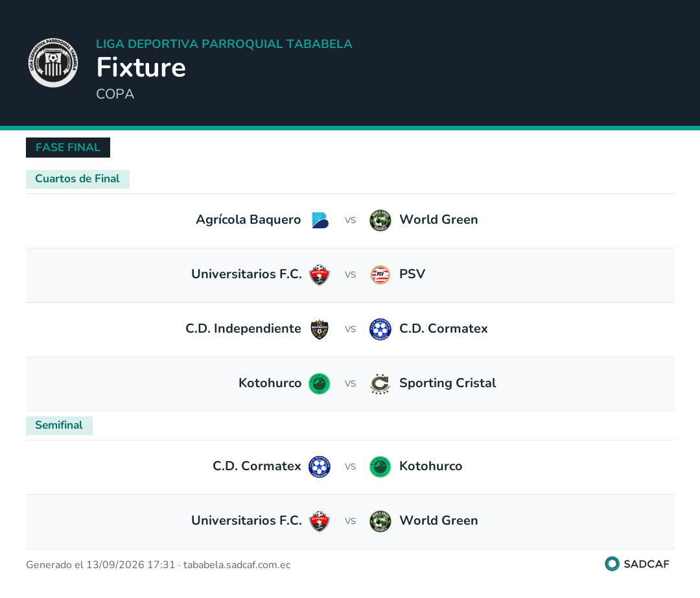The width and height of the screenshot is (700, 598).
Task: Click the Sporting Cristal team logo
Action: [x=380, y=383]
